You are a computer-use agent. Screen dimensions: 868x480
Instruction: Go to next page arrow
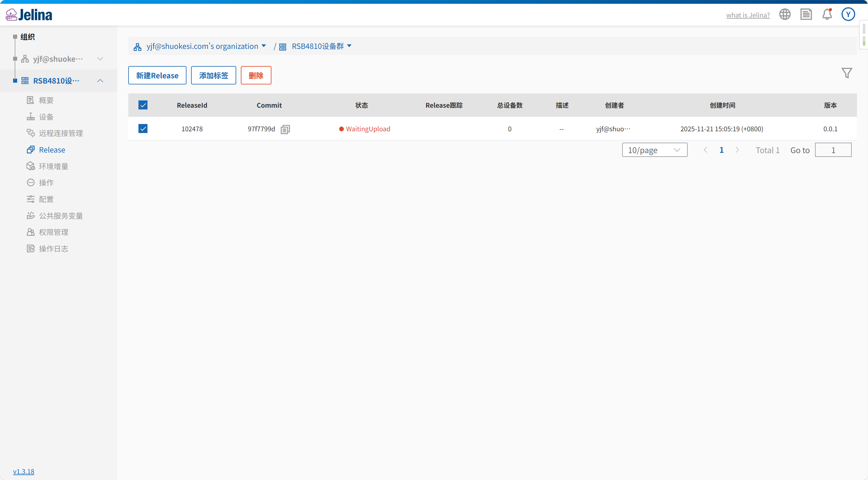pyautogui.click(x=737, y=150)
